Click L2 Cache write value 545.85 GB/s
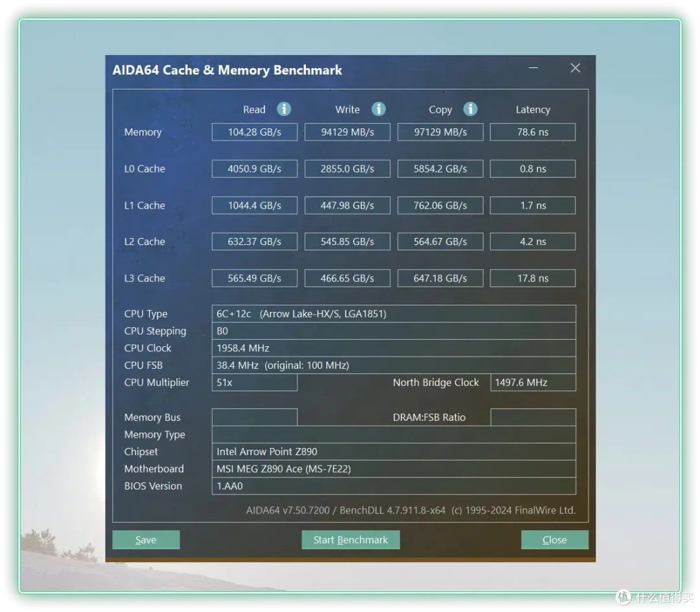Viewport: 700px width, 612px height. (347, 242)
